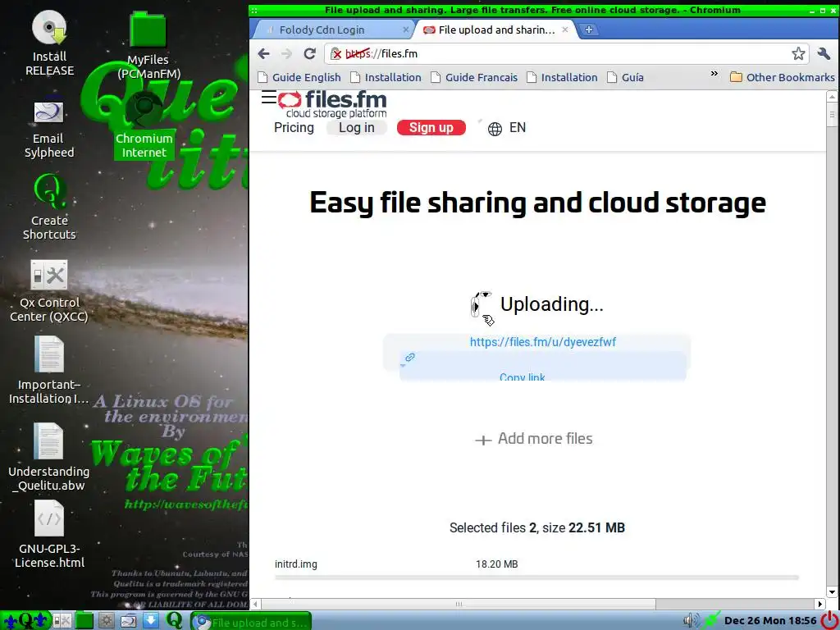The width and height of the screenshot is (840, 630).
Task: Click the chain link icon near Copy link
Action: (x=410, y=358)
